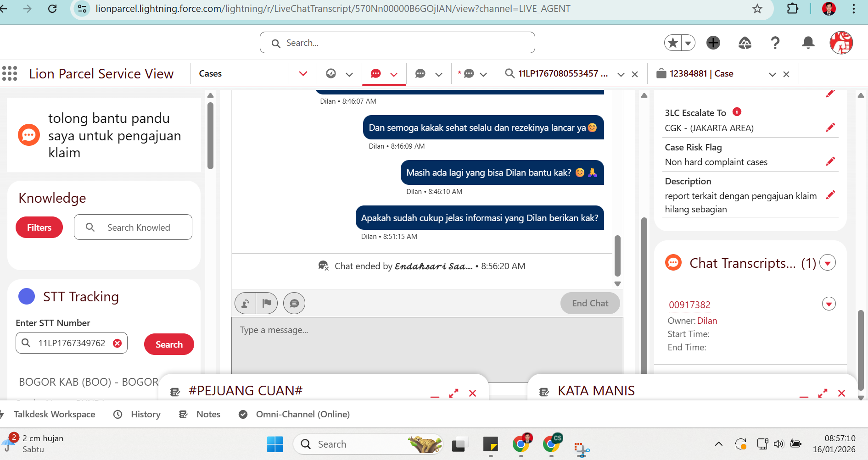Open the 11LP1767080553457 search tab

pyautogui.click(x=557, y=74)
